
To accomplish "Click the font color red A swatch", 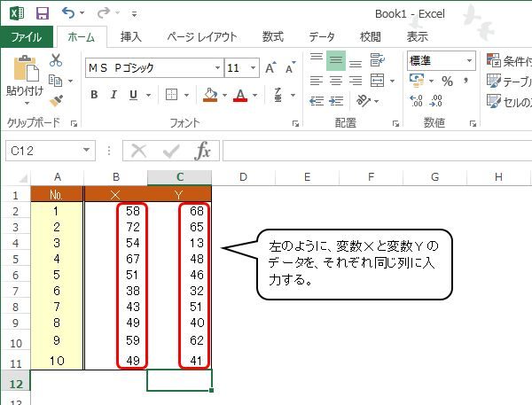I will pos(239,96).
